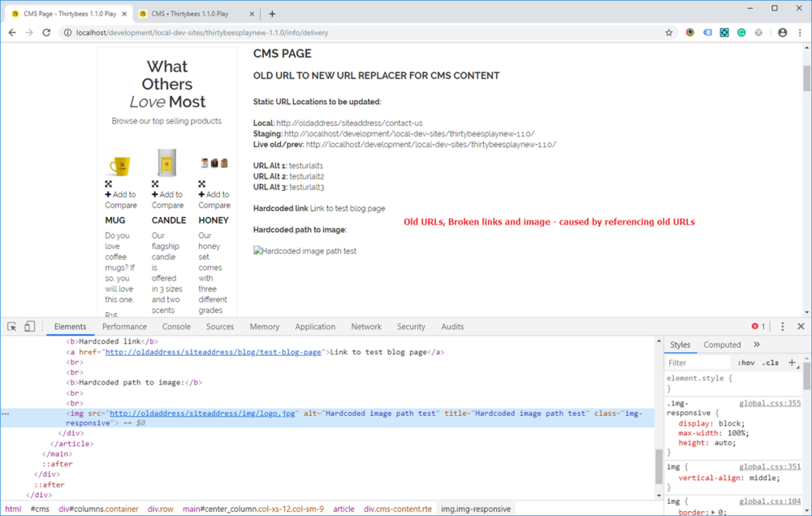Click the Styles filter input field
Viewport: 812px width, 516px height.
tap(698, 362)
